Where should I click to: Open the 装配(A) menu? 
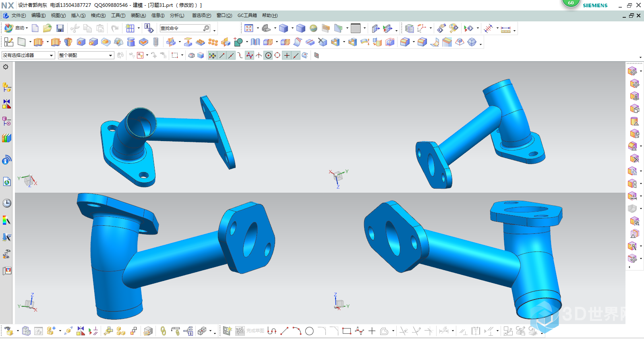[x=138, y=15]
